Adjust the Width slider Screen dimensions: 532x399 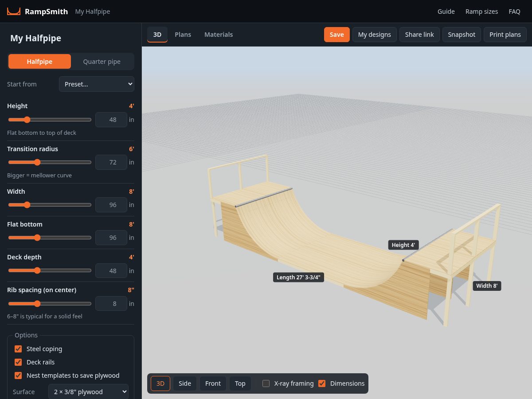50,205
